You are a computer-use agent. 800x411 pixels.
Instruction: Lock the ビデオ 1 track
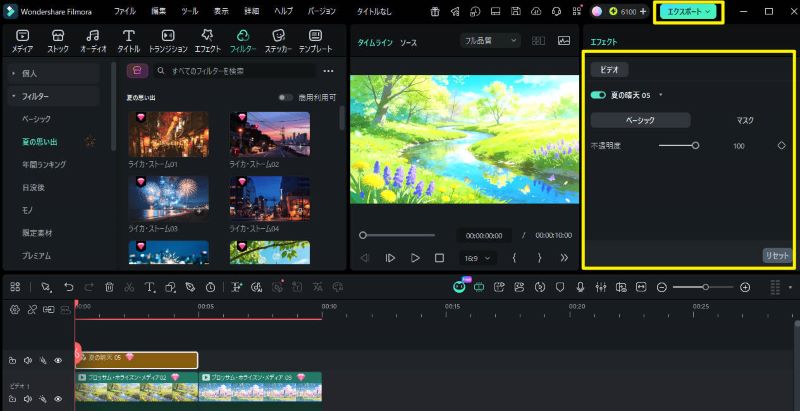coord(12,399)
